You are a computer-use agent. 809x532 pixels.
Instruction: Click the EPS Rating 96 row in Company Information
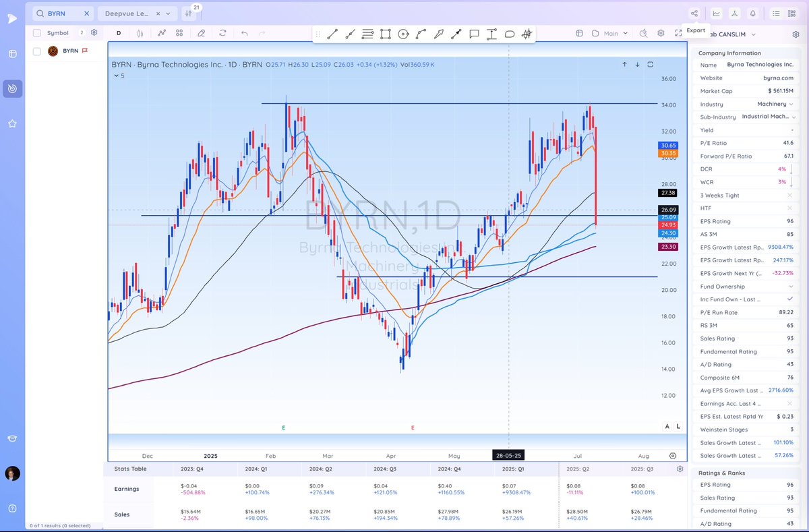click(x=747, y=221)
